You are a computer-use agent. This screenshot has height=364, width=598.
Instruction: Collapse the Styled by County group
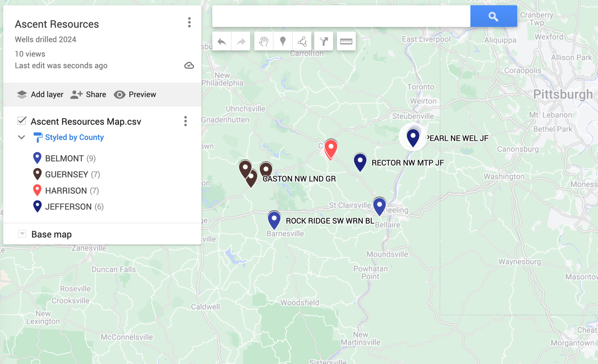click(21, 137)
